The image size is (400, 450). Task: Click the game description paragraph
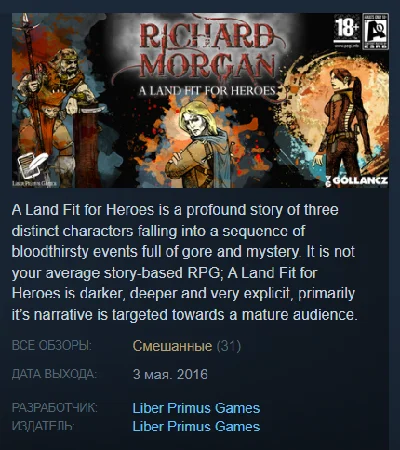tap(184, 262)
